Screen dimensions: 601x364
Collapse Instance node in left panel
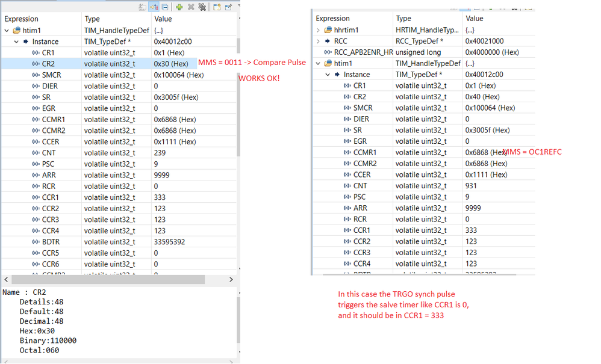point(16,42)
